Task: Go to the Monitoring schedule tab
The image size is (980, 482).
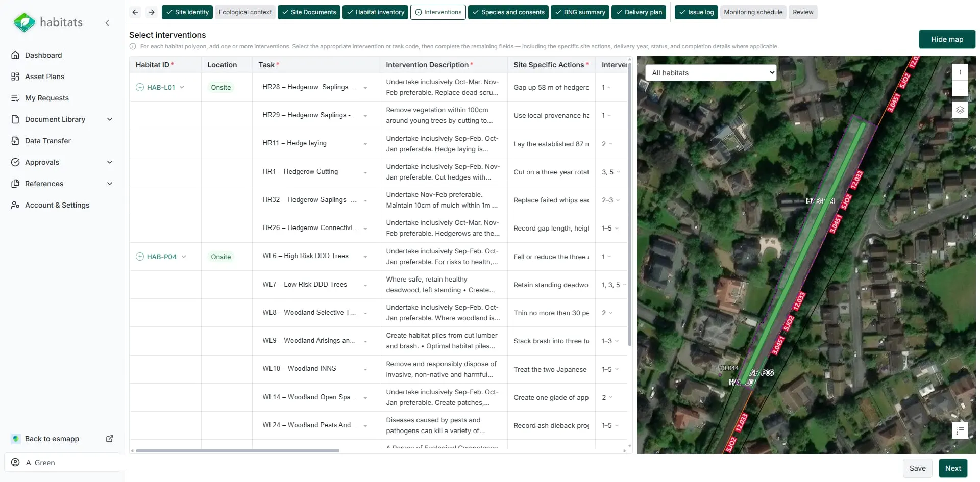Action: coord(753,12)
